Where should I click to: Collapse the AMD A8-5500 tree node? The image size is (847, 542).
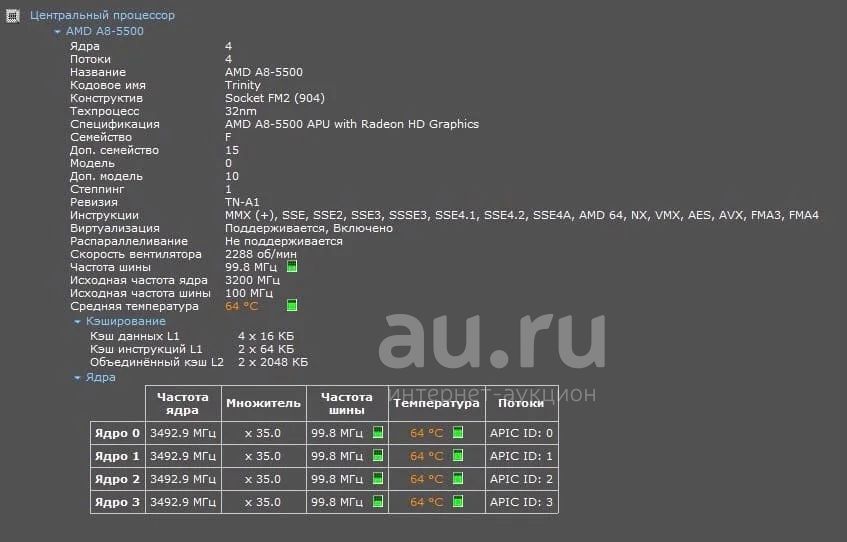[57, 32]
